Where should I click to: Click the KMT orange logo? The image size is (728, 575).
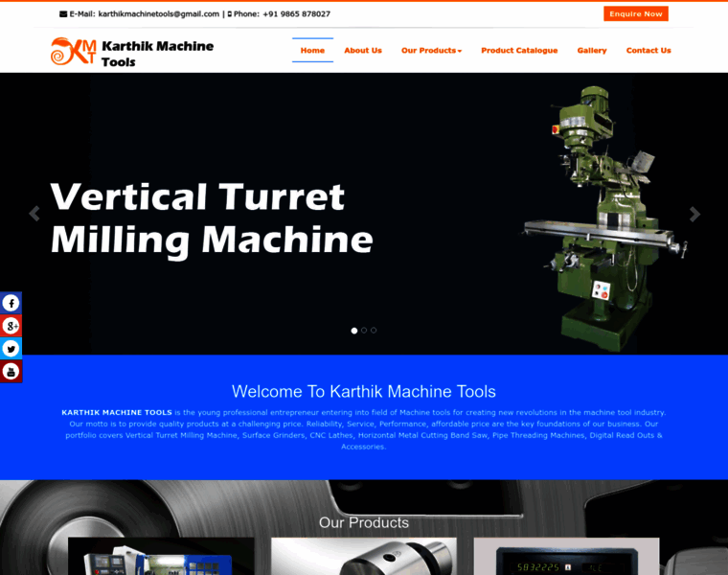pos(74,51)
